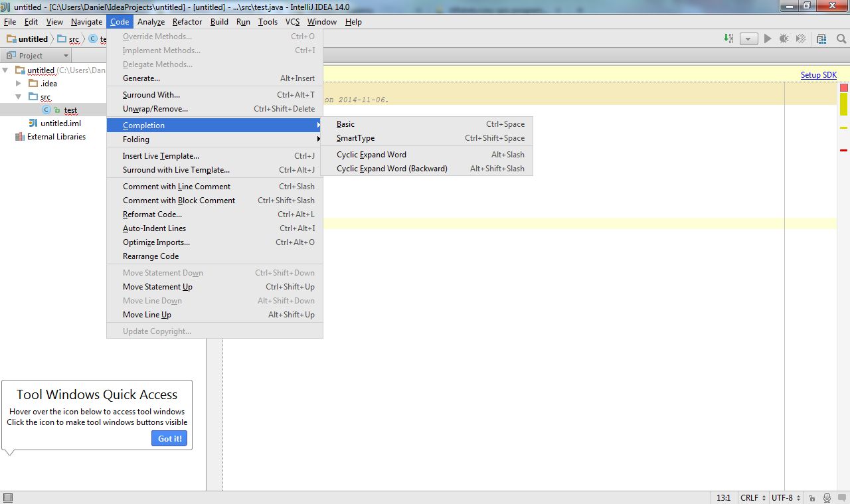This screenshot has height=504, width=850.
Task: Click tool windows quick access icon bottom-left
Action: (7, 497)
